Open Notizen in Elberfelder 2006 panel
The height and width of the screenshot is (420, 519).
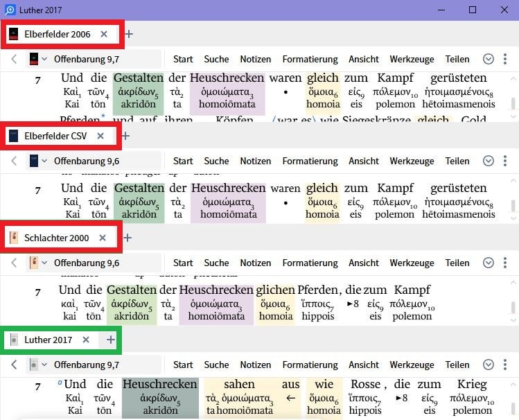pos(256,59)
